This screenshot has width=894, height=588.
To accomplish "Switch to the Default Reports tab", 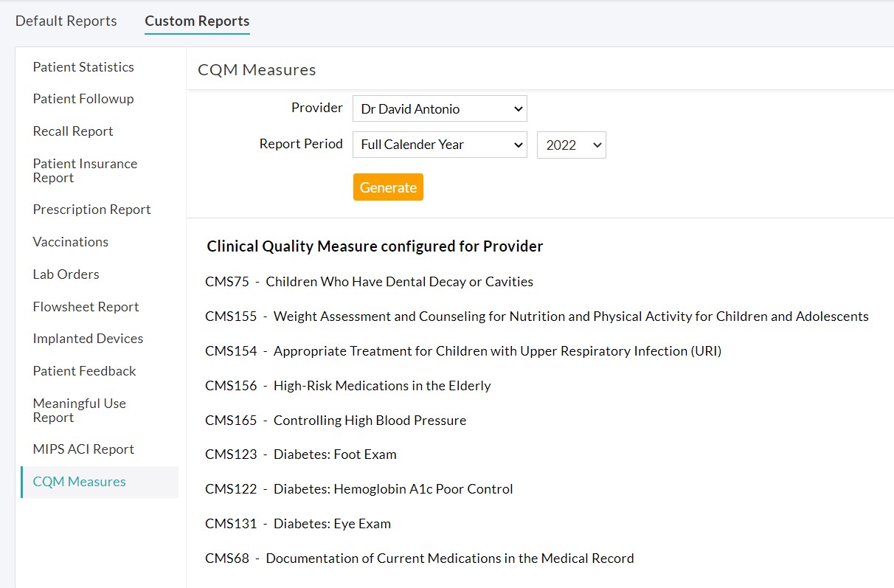I will click(x=66, y=21).
